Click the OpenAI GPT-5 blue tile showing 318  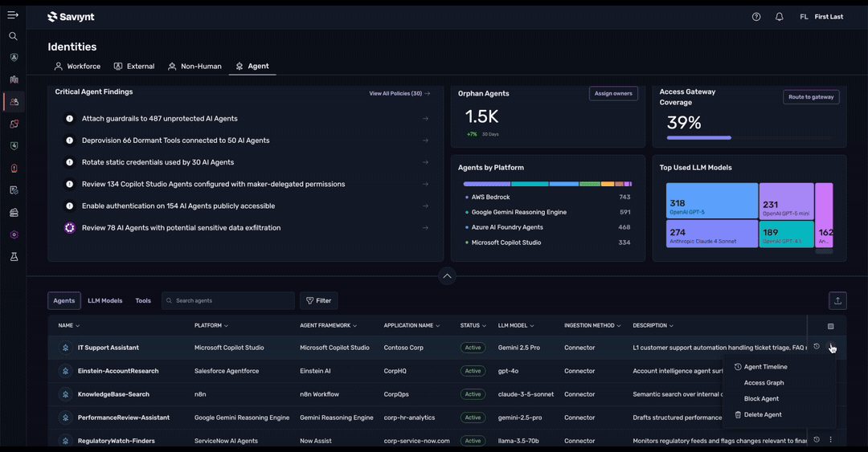pos(712,201)
